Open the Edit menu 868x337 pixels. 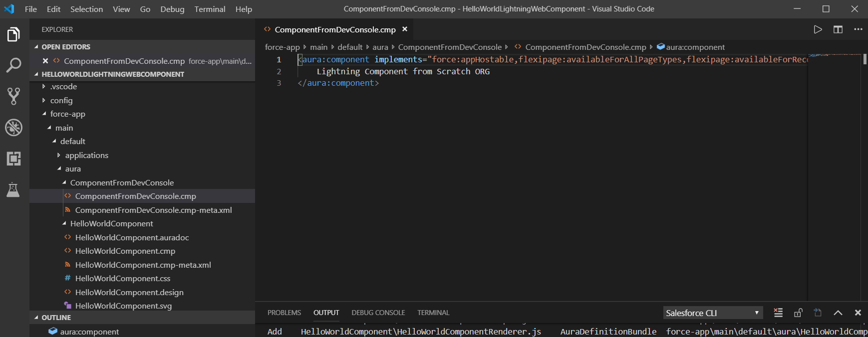(x=53, y=9)
